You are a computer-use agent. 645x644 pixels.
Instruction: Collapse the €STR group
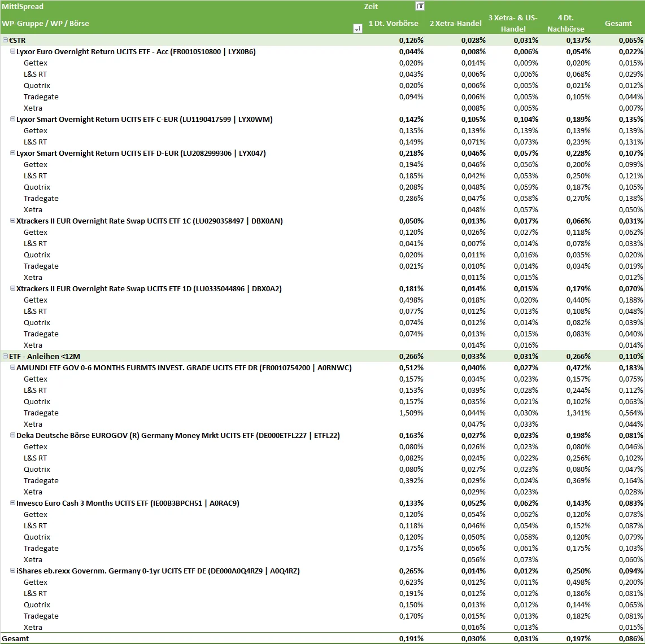[5, 41]
